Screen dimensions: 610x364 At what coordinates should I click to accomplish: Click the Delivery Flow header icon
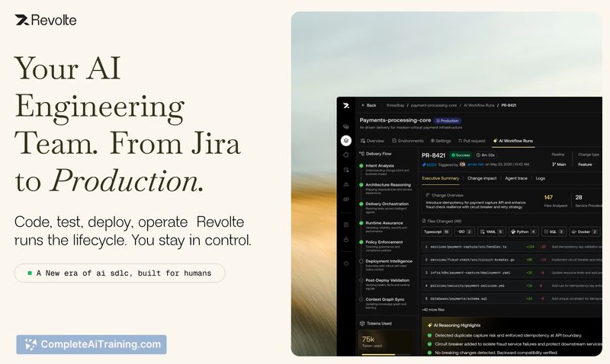pyautogui.click(x=361, y=154)
